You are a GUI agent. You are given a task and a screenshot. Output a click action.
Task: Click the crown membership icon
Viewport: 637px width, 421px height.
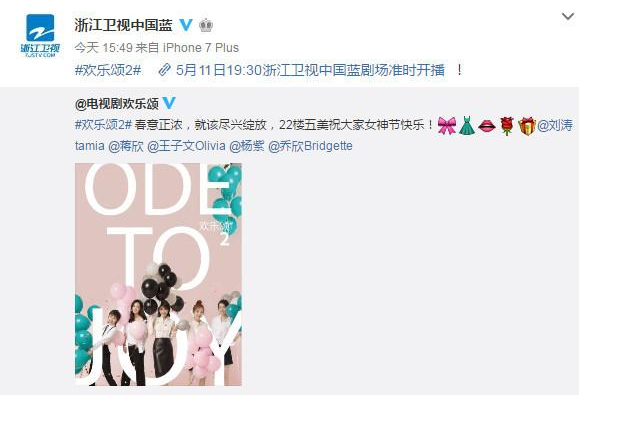click(x=206, y=25)
